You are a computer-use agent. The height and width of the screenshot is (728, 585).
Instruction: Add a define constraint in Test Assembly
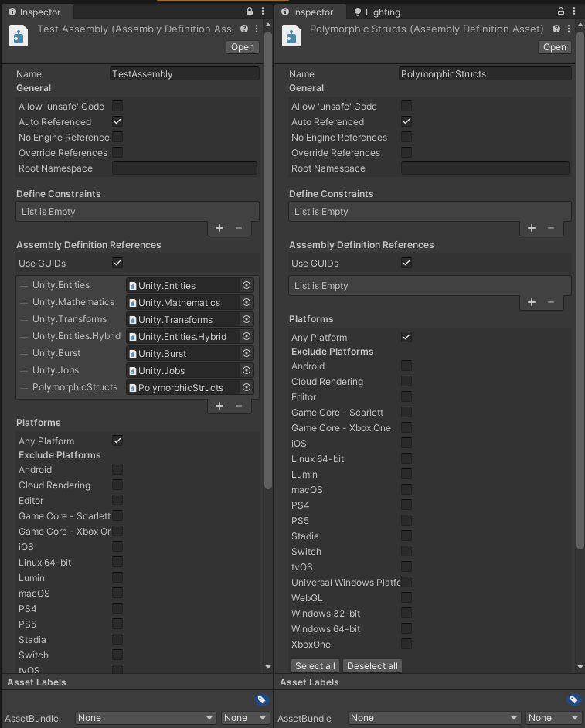coord(219,228)
